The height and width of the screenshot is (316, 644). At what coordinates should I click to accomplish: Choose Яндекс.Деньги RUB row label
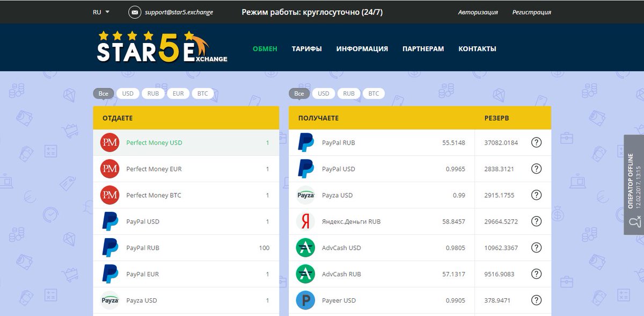click(352, 221)
